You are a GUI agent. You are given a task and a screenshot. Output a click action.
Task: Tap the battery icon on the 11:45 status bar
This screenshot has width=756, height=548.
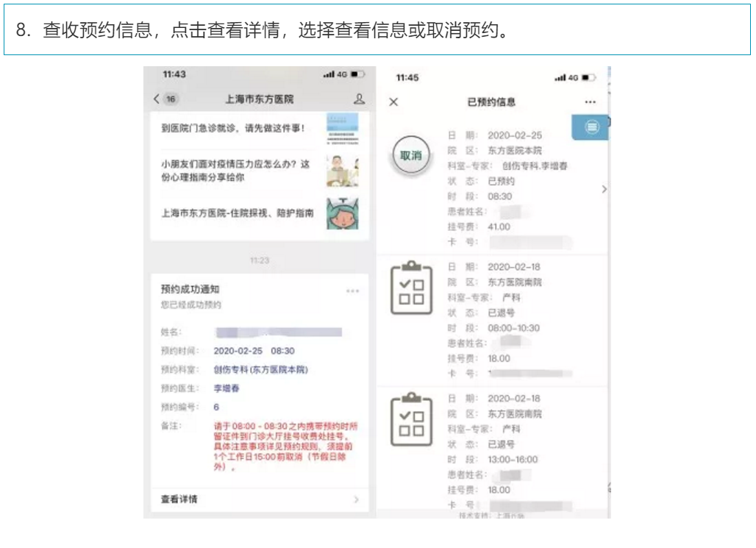click(589, 77)
